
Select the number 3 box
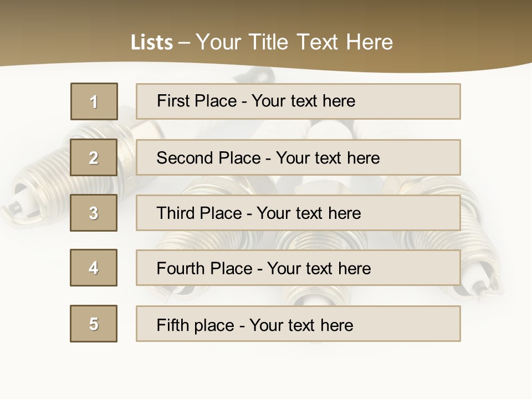[94, 213]
